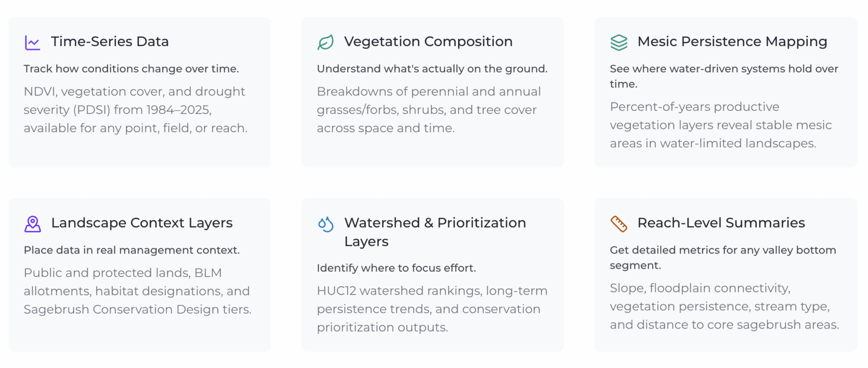Select the Vegetation Composition heading
This screenshot has height=368, width=868.
pyautogui.click(x=428, y=42)
